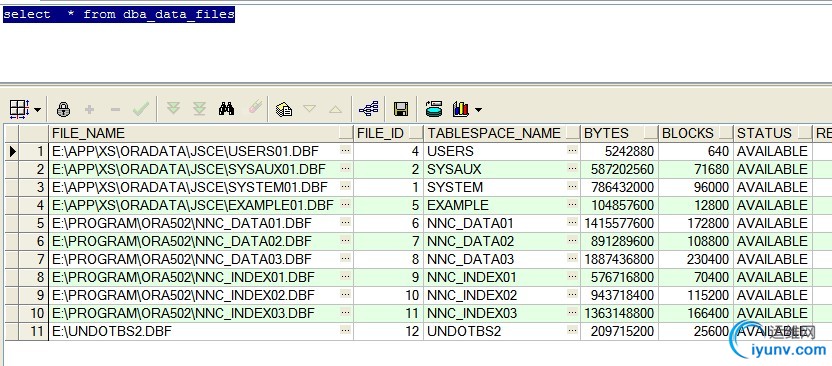Open ellipsis button in the NNC_DATA01 tablespace cell
The image size is (832, 366).
572,223
